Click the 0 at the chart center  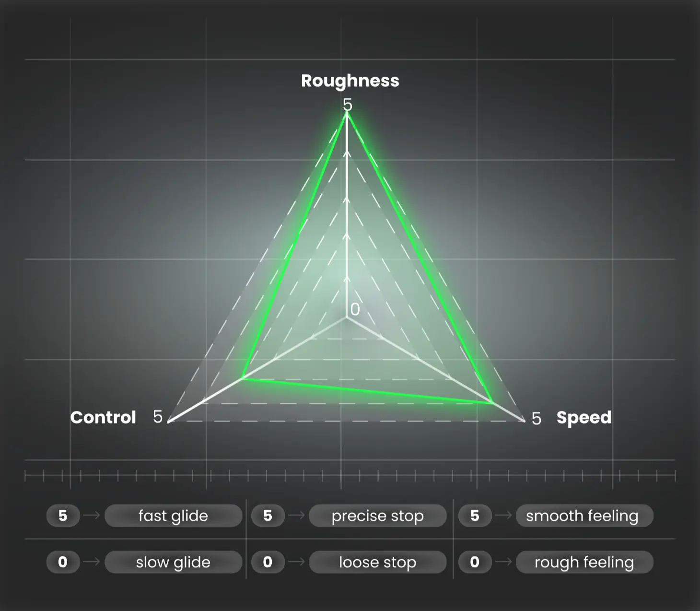click(x=355, y=309)
